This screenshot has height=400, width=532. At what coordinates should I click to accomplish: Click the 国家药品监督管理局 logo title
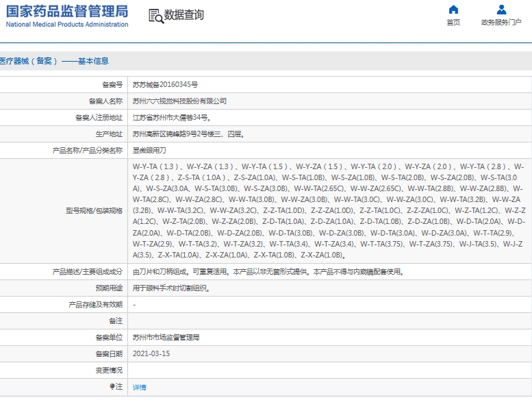point(67,12)
